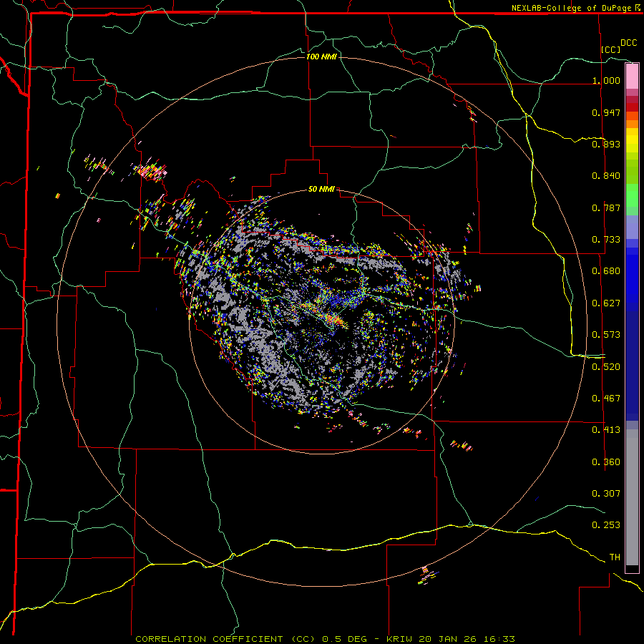Click the 0.947 color scale value

click(606, 112)
